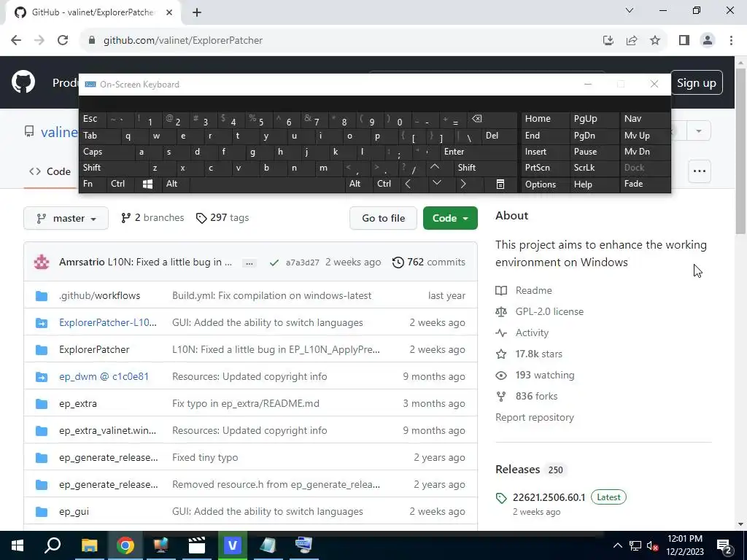Bookmark this page with the star icon
Screen dimensions: 747x560
pyautogui.click(x=655, y=40)
